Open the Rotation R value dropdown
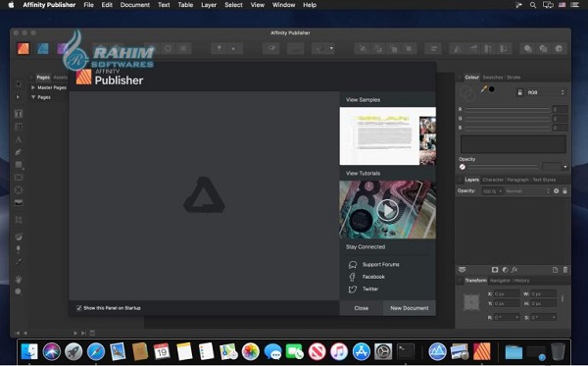This screenshot has width=588, height=366. click(517, 318)
